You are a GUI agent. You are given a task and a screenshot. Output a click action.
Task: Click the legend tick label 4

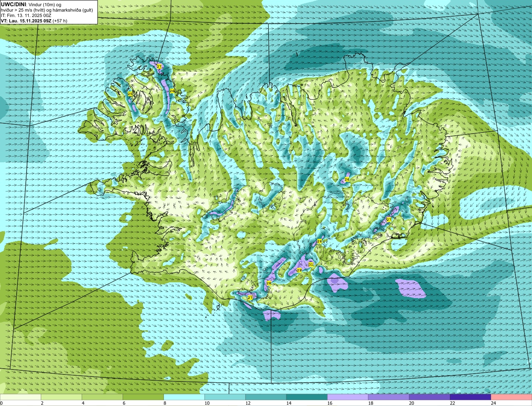pyautogui.click(x=83, y=403)
